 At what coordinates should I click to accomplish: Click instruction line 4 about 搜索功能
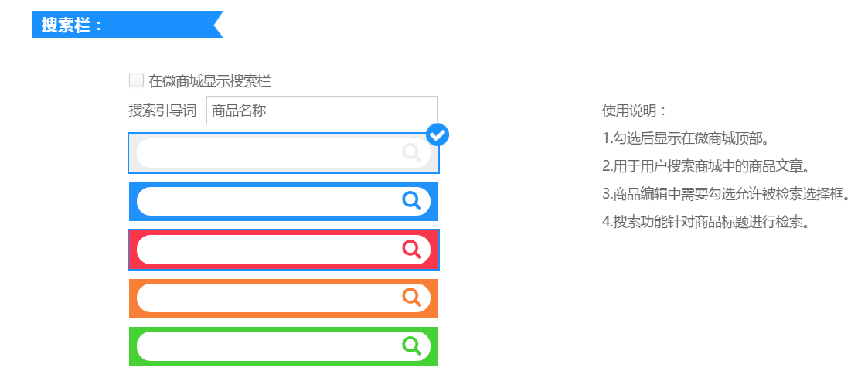[706, 222]
